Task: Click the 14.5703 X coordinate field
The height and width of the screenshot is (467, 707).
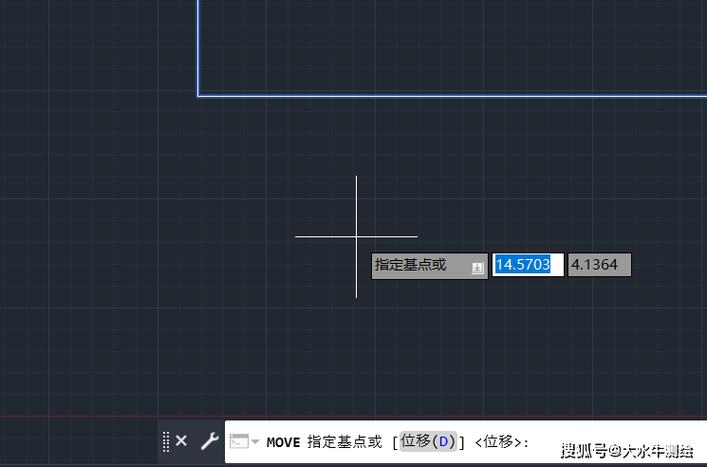Action: 528,265
